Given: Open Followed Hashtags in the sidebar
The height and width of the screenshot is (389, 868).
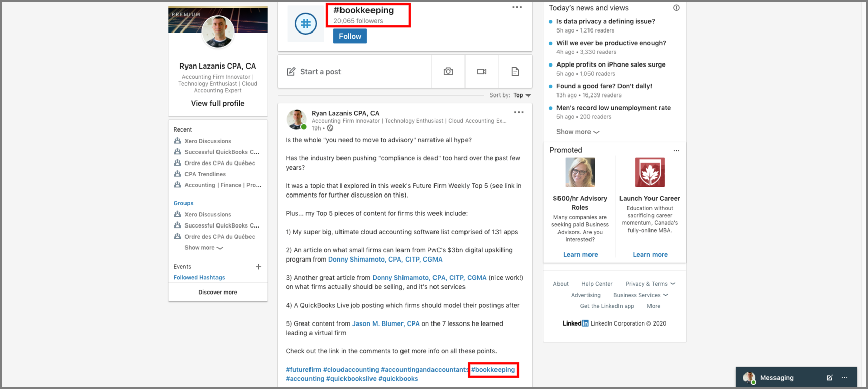Looking at the screenshot, I should click(x=199, y=278).
